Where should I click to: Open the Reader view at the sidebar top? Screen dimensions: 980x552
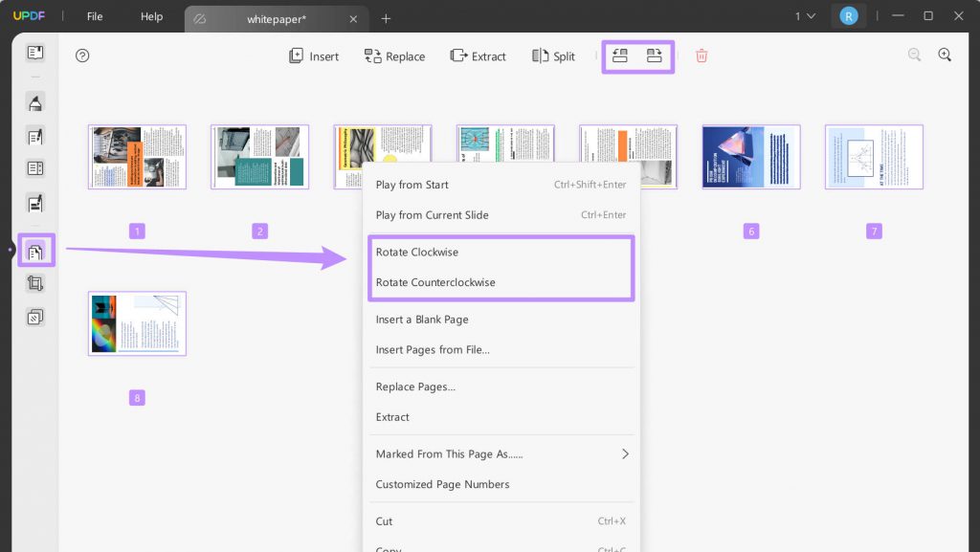click(34, 55)
